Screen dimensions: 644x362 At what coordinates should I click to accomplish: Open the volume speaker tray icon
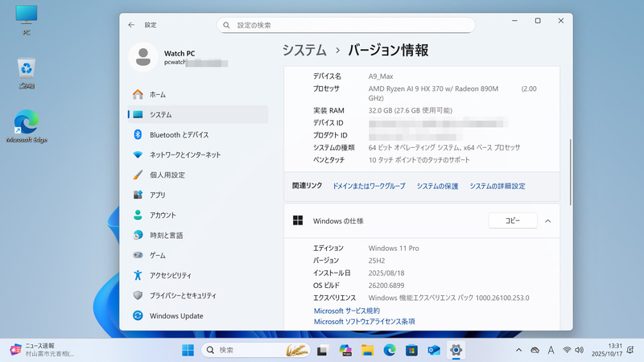(579, 350)
